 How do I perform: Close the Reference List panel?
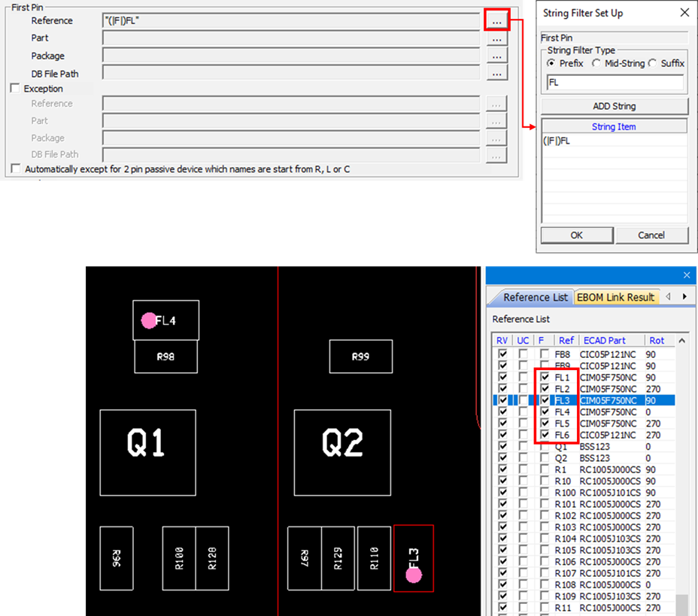coord(686,275)
